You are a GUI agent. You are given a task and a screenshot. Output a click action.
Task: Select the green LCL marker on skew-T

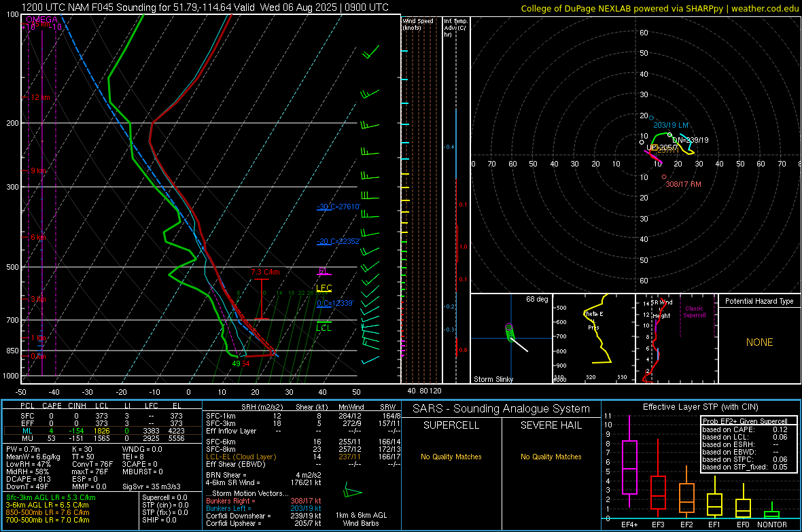(x=324, y=328)
